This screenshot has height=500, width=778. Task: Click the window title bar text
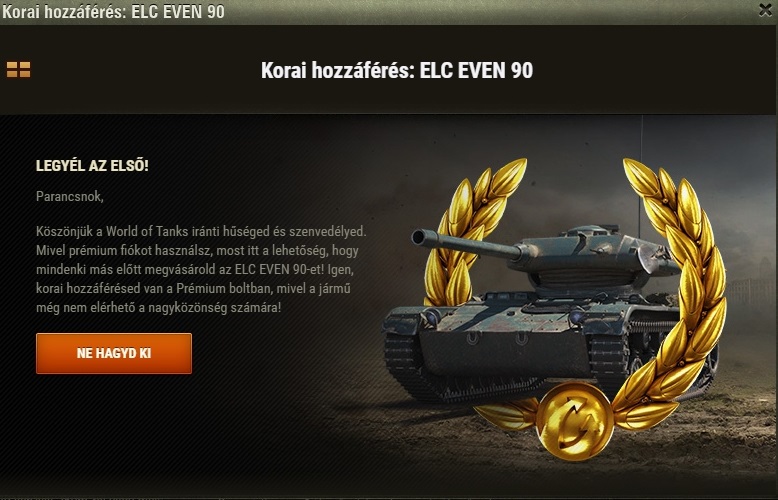113,11
